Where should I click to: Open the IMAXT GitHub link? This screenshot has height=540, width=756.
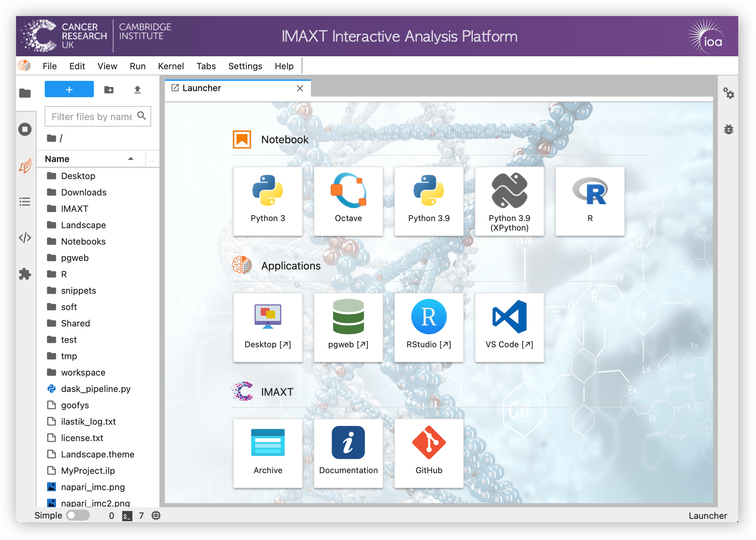pos(429,453)
